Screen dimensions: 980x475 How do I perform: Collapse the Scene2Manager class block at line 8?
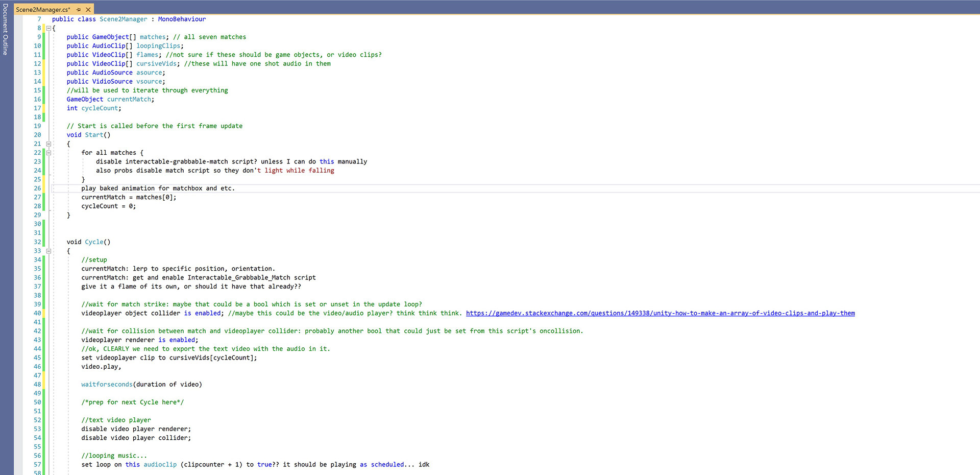click(49, 28)
